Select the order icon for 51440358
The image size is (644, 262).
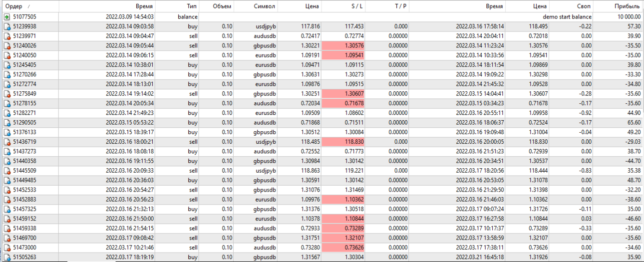[x=7, y=161]
